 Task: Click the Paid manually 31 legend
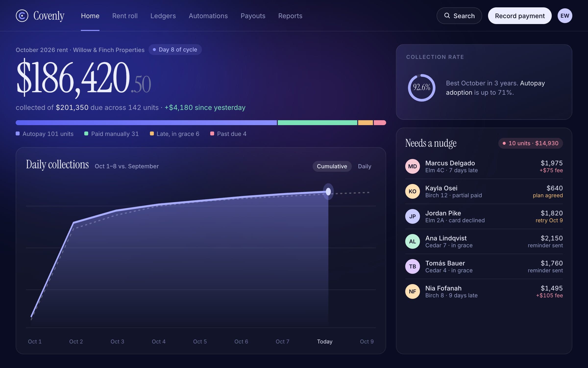[111, 134]
